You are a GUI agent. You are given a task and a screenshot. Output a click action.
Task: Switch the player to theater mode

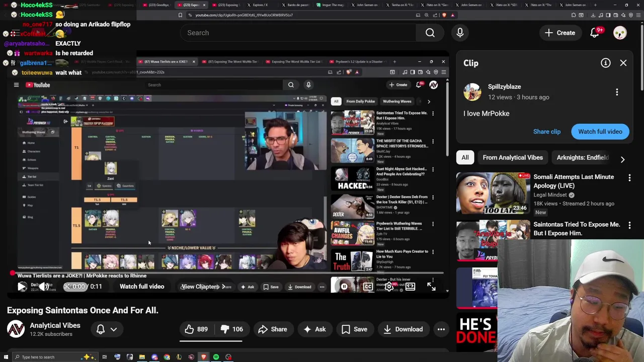(x=410, y=287)
